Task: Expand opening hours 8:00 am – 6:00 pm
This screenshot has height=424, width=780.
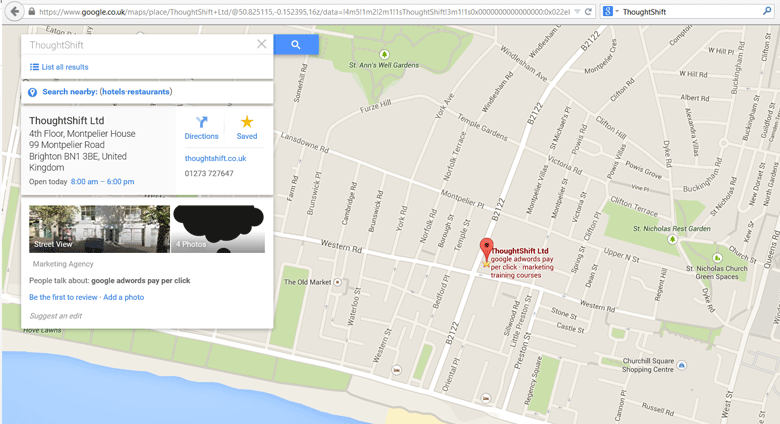Action: tap(102, 182)
